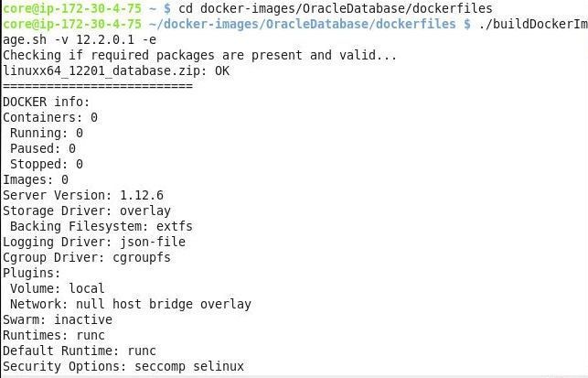Click the 'cd docker-images/OracleDatabase/dockerfiles' command text
Viewport: 588px width, 378px height.
336,8
